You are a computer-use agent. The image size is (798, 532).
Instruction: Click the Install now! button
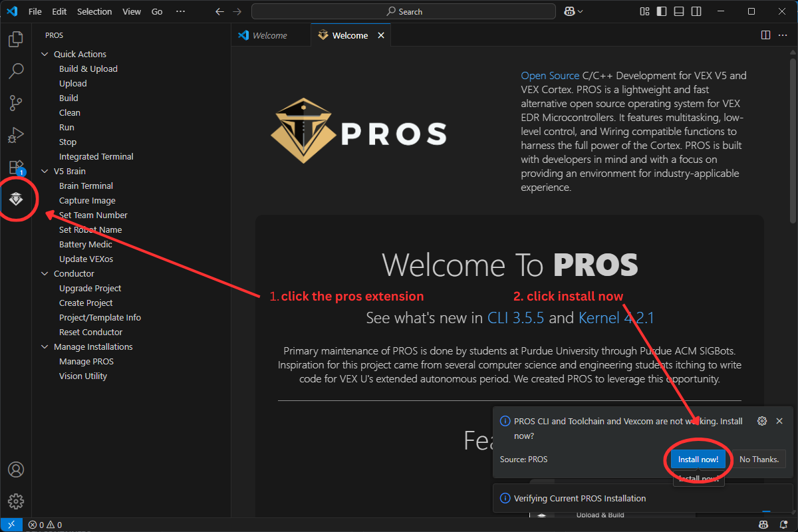point(698,460)
